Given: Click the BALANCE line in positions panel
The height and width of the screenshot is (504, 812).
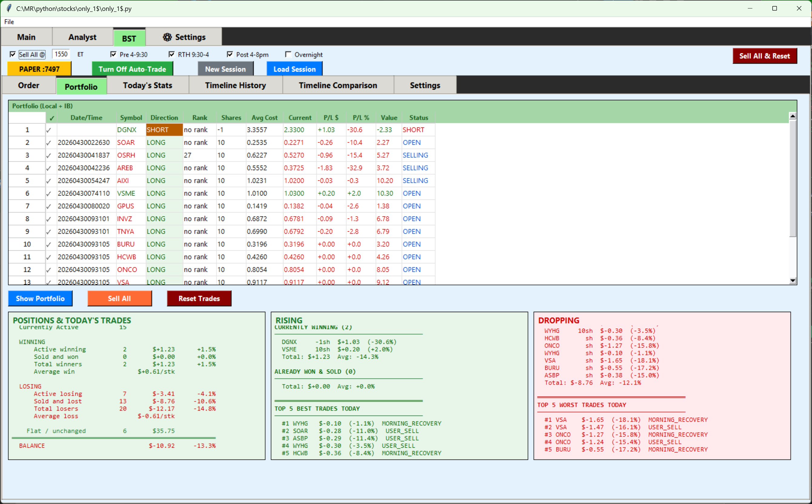Looking at the screenshot, I should (117, 446).
